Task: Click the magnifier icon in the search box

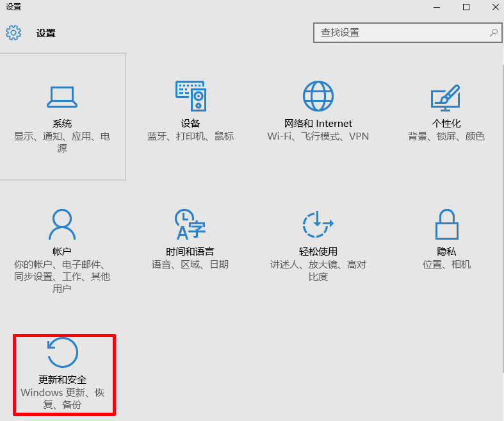Action: tap(493, 33)
